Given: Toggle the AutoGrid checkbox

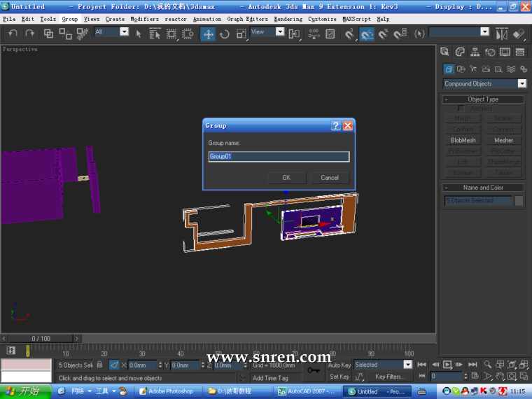Looking at the screenshot, I should [460, 108].
